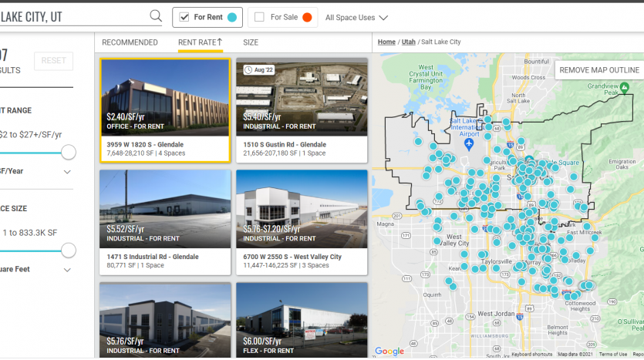The image size is (644, 360).
Task: Click the orange For Sale color dot
Action: (x=307, y=17)
